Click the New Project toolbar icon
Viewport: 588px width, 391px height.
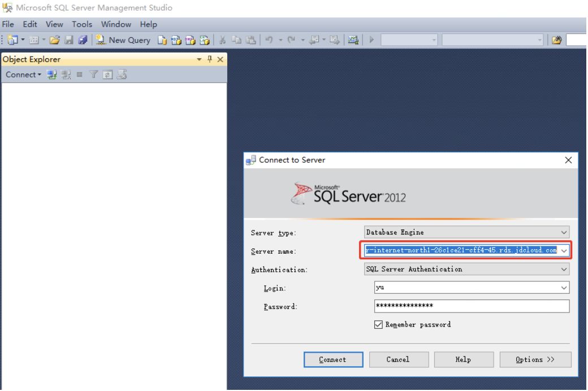12,40
